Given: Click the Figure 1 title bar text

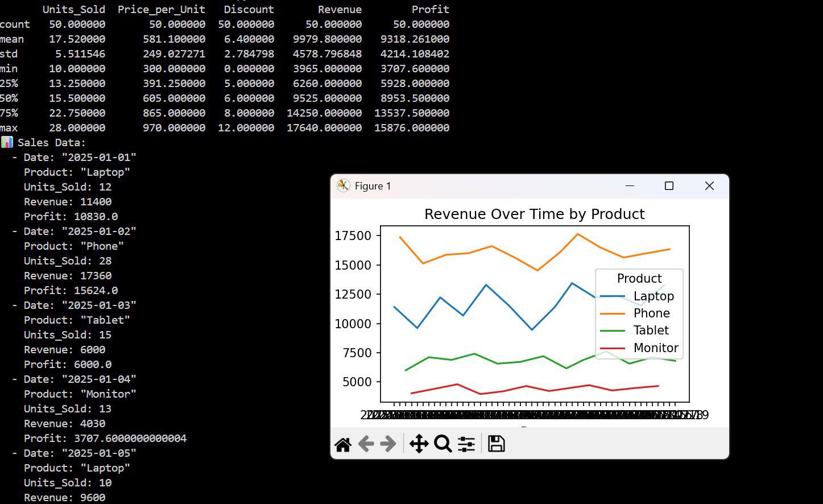Looking at the screenshot, I should tap(373, 186).
